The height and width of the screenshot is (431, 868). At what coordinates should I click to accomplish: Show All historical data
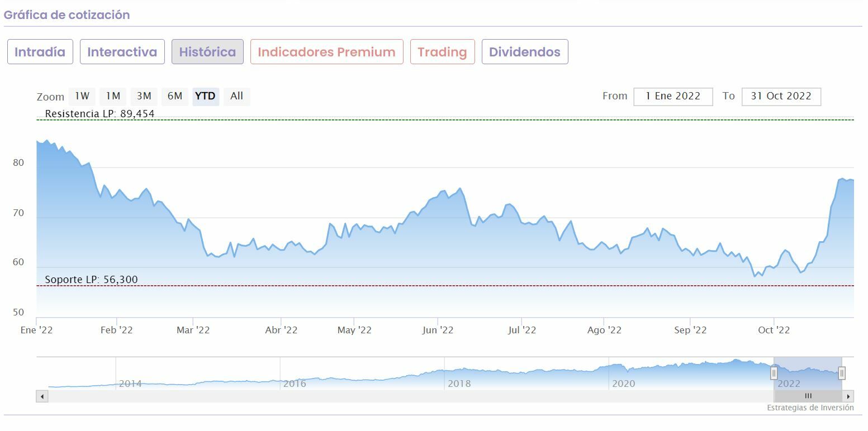pos(236,96)
